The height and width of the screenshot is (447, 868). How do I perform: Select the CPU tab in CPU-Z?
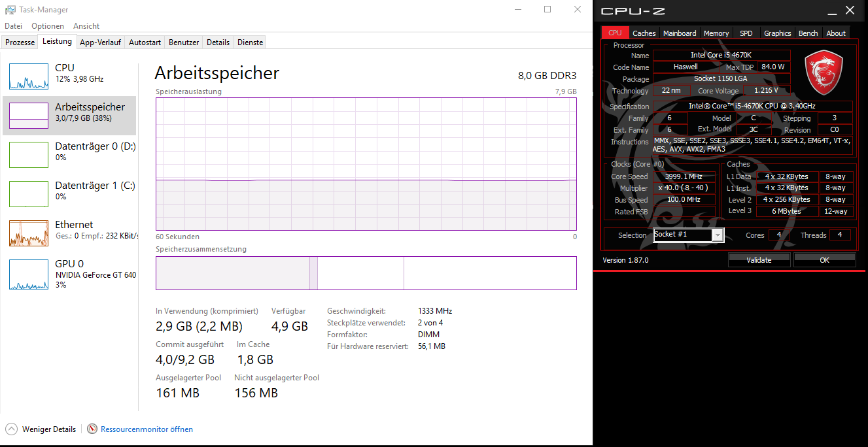point(615,33)
